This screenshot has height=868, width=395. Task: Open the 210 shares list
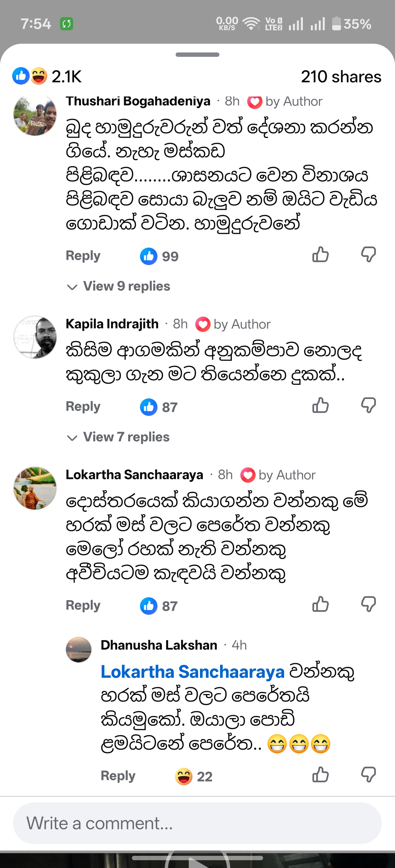coord(341,76)
